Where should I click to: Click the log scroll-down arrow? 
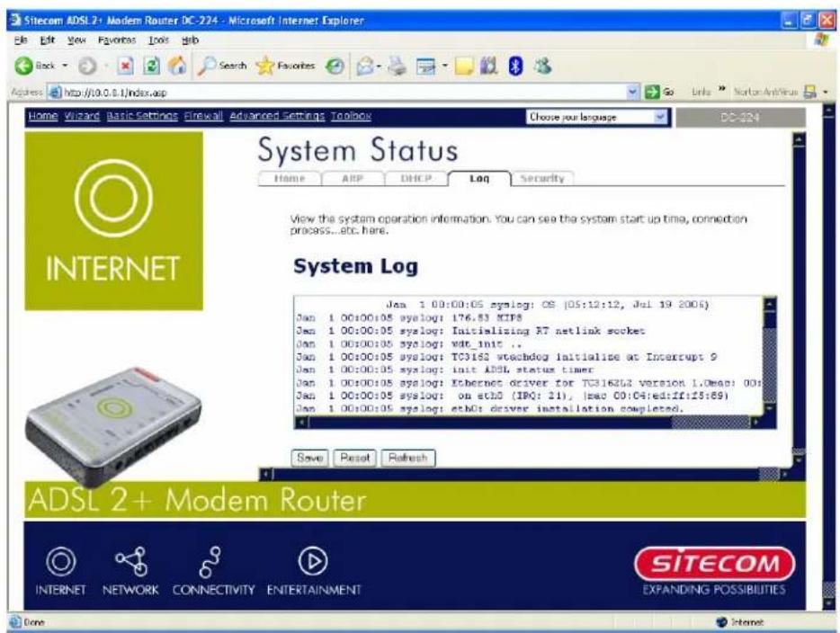pyautogui.click(x=769, y=409)
